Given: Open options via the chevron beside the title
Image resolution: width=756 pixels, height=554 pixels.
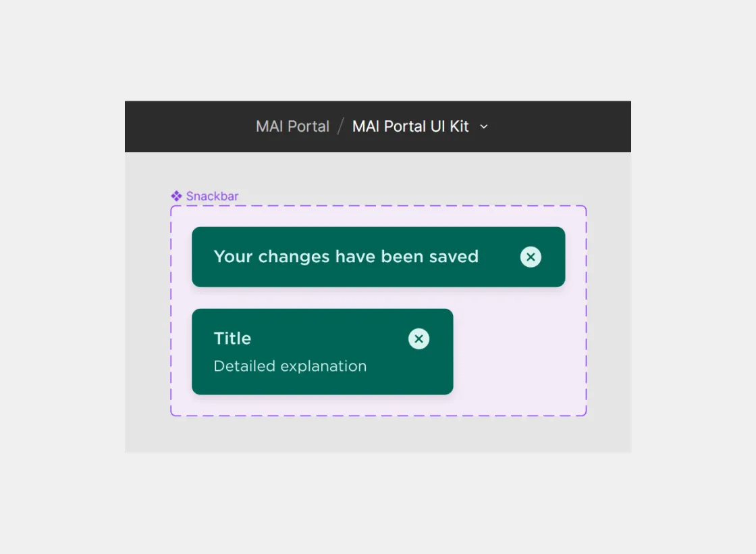Looking at the screenshot, I should [x=483, y=126].
